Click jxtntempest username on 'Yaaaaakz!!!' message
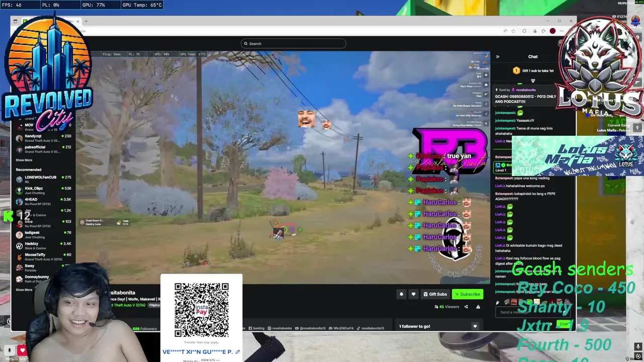Image resolution: width=644 pixels, height=362 pixels. 505,121
